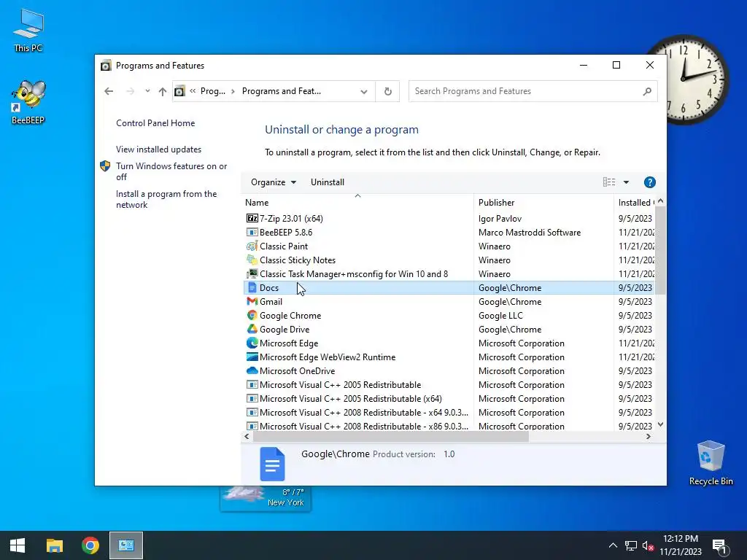Click arrow after Prog... in breadcrumb

(233, 91)
